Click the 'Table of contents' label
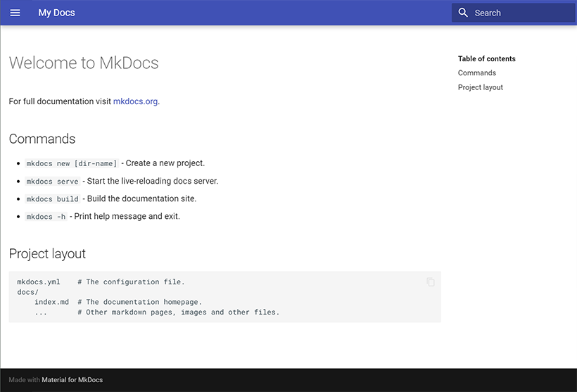 pos(486,59)
